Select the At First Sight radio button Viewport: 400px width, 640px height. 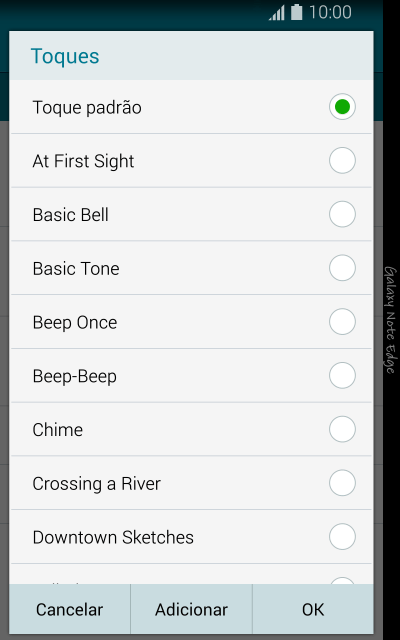coord(342,160)
